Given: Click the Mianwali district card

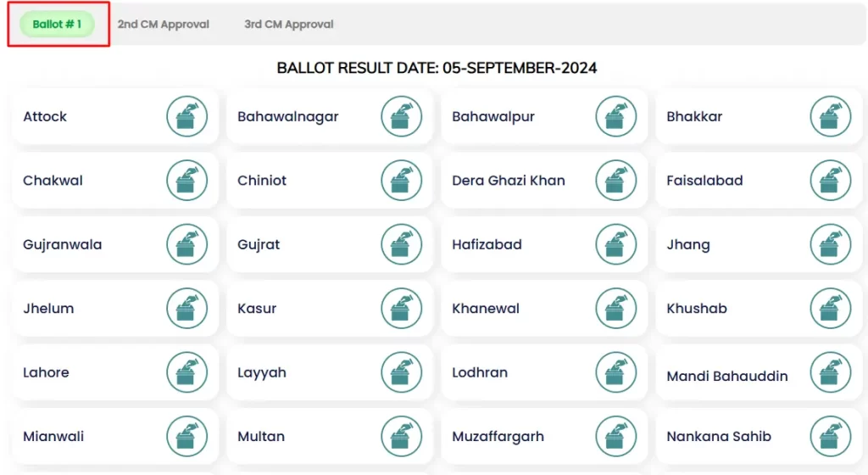Looking at the screenshot, I should [53, 437].
